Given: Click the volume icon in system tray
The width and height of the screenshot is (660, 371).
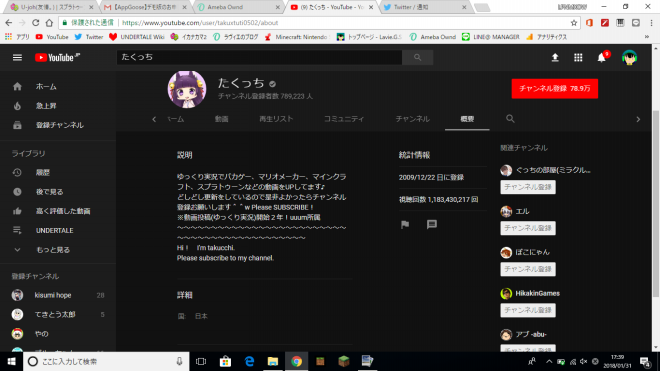Looking at the screenshot, I should 584,361.
